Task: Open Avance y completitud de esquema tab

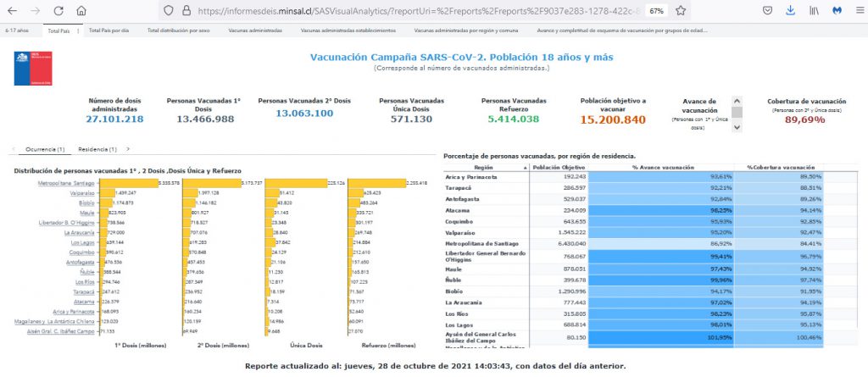Action: (622, 31)
